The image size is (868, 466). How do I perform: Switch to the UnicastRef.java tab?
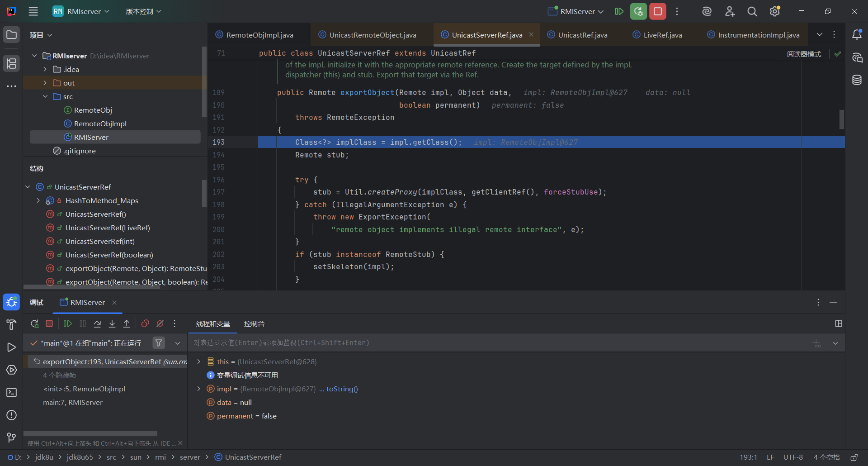[x=582, y=35]
